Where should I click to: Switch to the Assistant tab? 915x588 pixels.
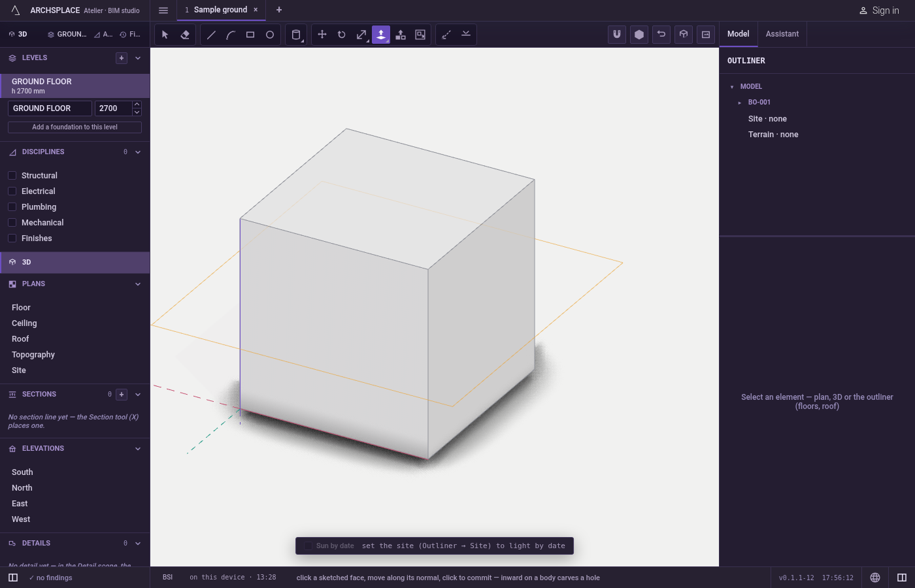click(x=782, y=34)
